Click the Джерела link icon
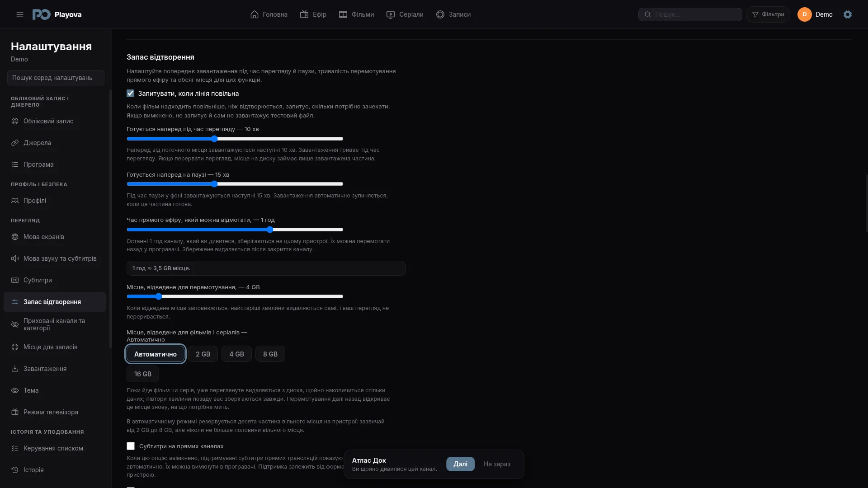The width and height of the screenshot is (868, 488). point(15,143)
